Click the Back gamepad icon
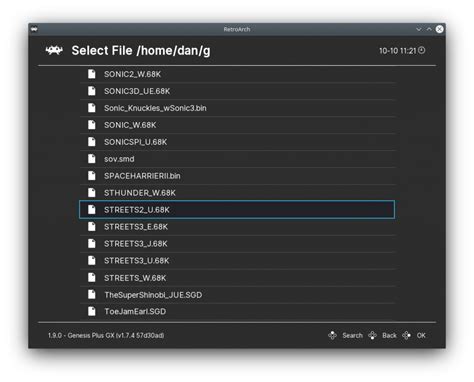This screenshot has height=382, width=474. tap(372, 335)
